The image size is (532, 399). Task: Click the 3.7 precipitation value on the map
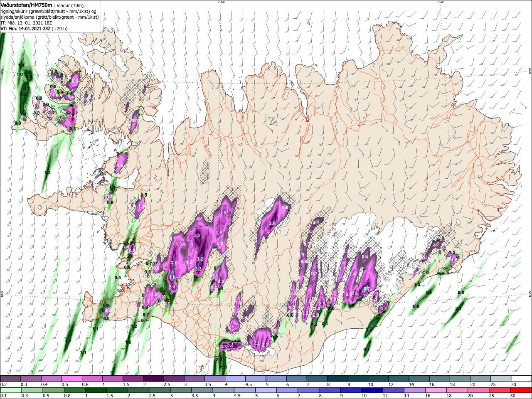click(174, 263)
